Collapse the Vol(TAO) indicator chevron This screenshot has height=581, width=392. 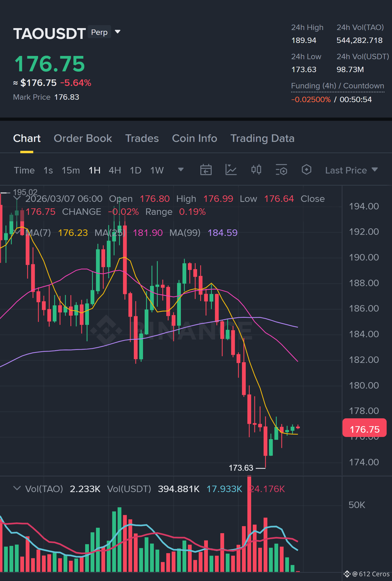point(17,488)
